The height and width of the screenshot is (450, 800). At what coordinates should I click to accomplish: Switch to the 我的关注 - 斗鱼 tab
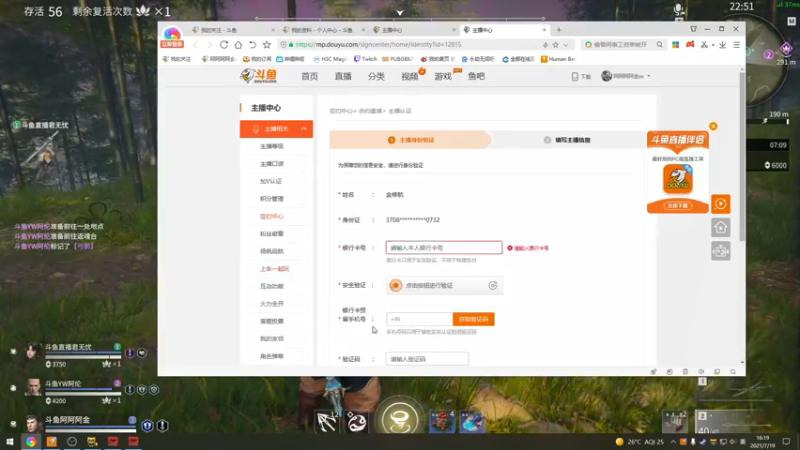[x=233, y=30]
